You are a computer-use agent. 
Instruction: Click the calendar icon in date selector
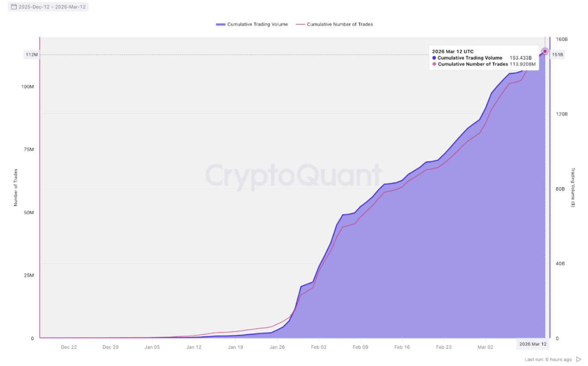pyautogui.click(x=13, y=7)
